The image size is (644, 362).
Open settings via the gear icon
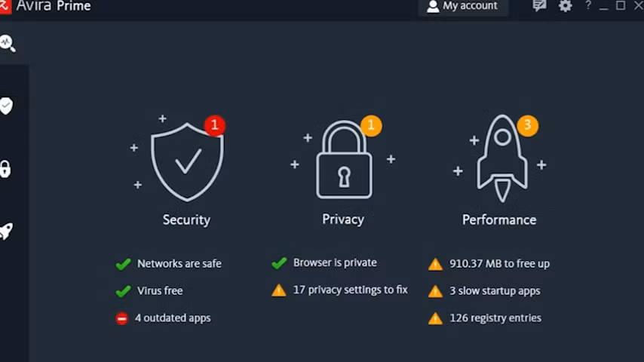565,6
